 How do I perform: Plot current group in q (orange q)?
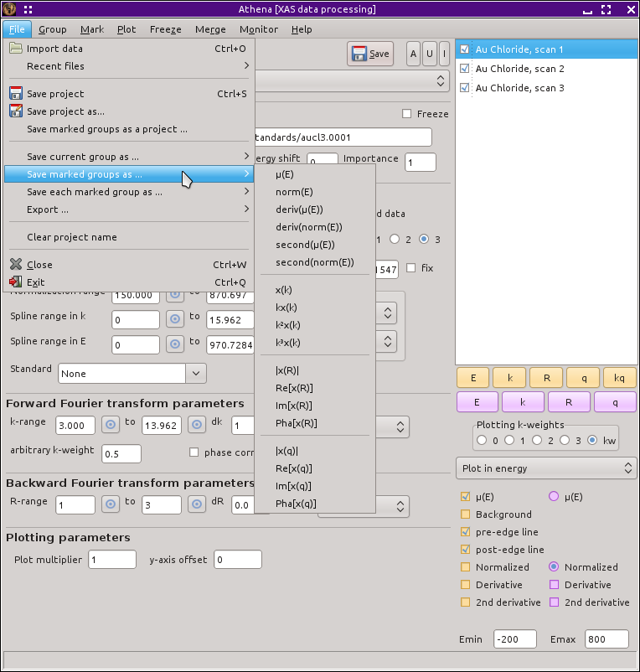tap(583, 378)
